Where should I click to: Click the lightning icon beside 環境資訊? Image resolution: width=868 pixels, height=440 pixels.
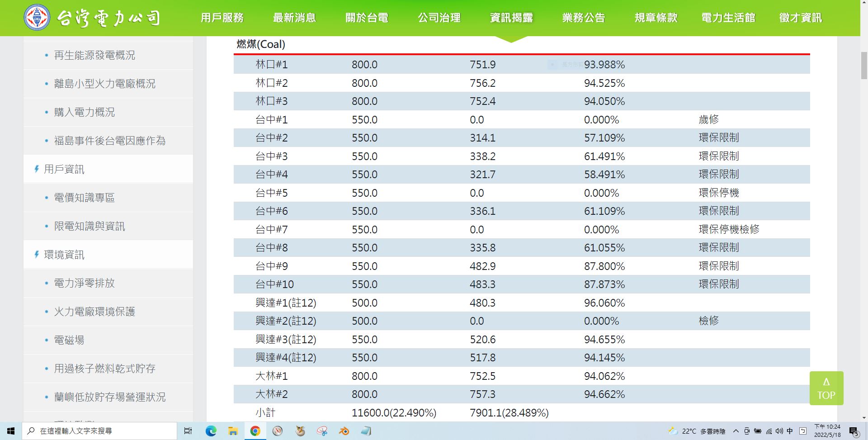[x=37, y=255]
